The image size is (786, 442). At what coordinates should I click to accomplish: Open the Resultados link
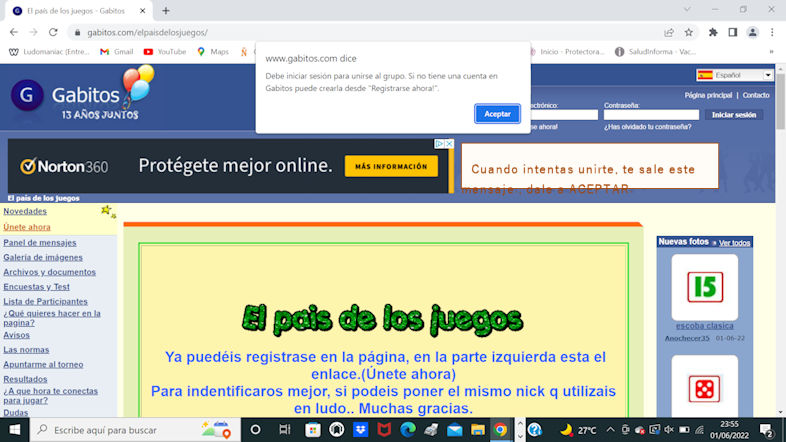(x=25, y=379)
